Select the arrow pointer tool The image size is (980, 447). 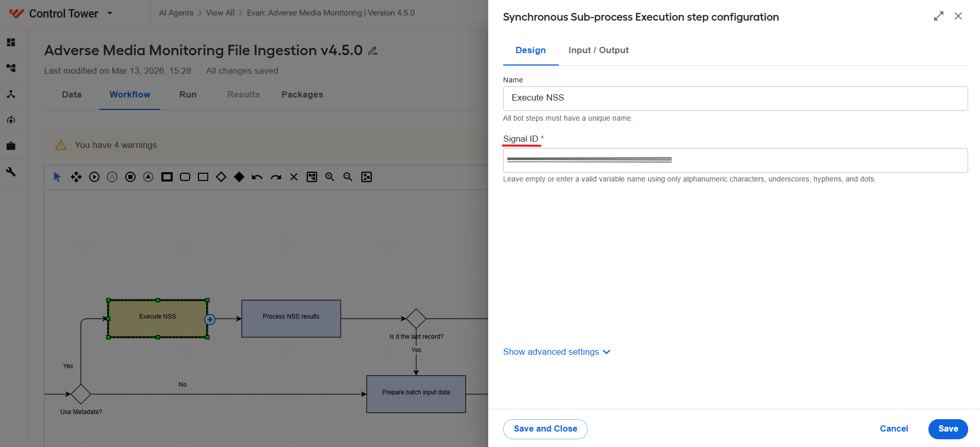(x=57, y=177)
